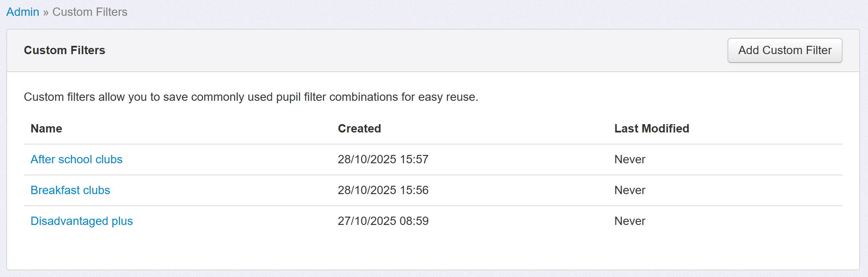Screen dimensions: 868x277
Task: Click the custom filters description sentence
Action: (x=251, y=97)
